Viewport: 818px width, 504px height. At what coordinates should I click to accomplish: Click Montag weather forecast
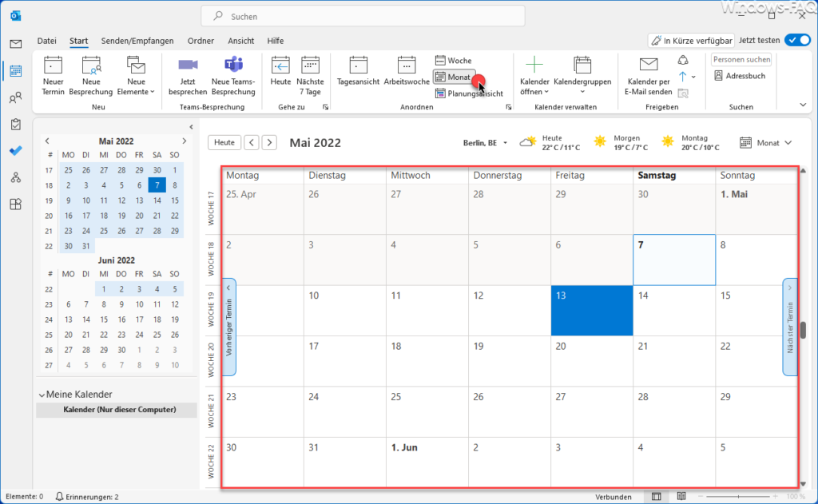pos(691,142)
